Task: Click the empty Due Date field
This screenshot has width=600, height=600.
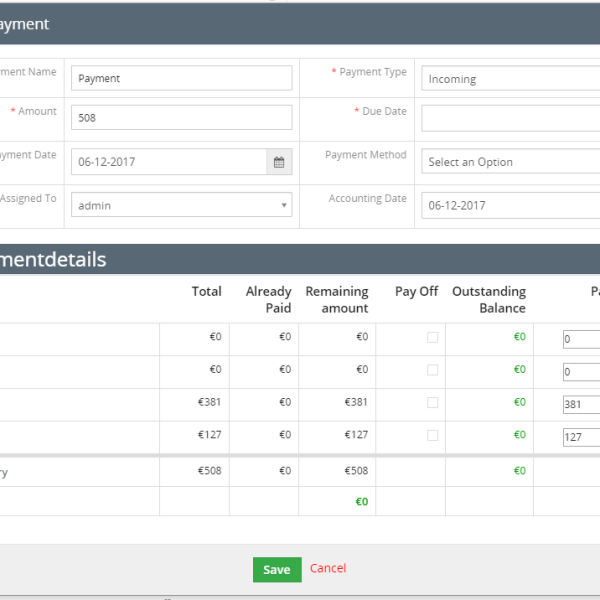Action: pyautogui.click(x=510, y=118)
